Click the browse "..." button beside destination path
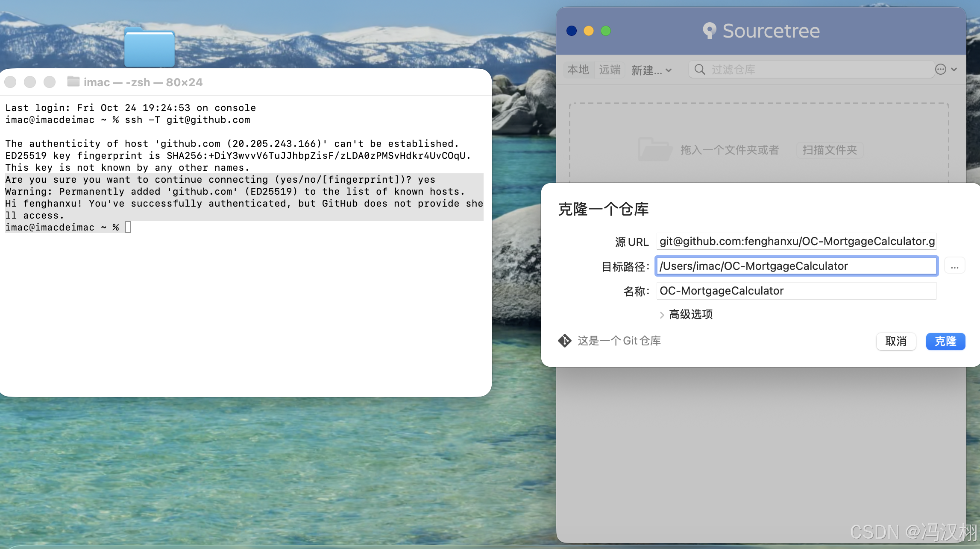This screenshot has height=549, width=980. [x=954, y=266]
